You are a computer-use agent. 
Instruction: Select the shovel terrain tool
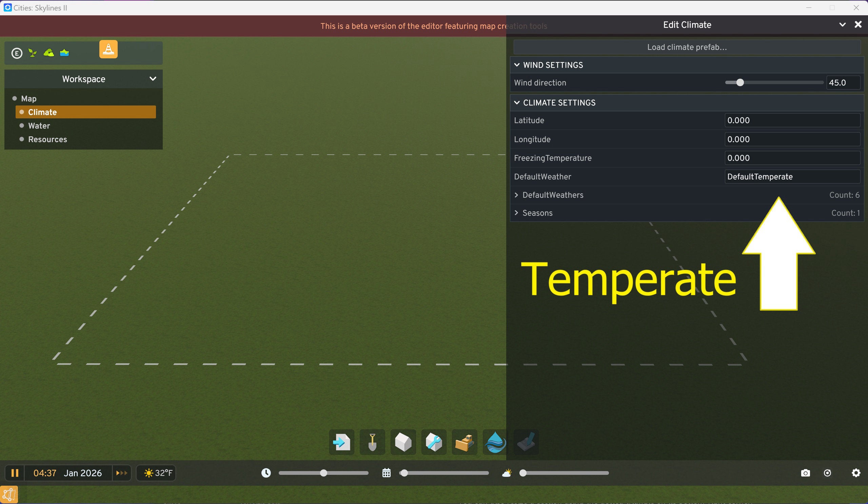click(372, 442)
